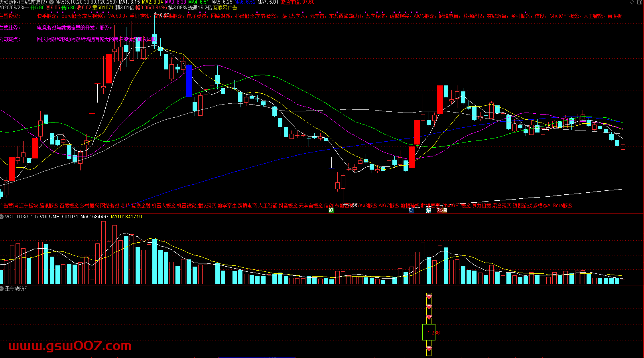
Task: Click the 涨榜 event marker below the chart
Action: coord(442,210)
